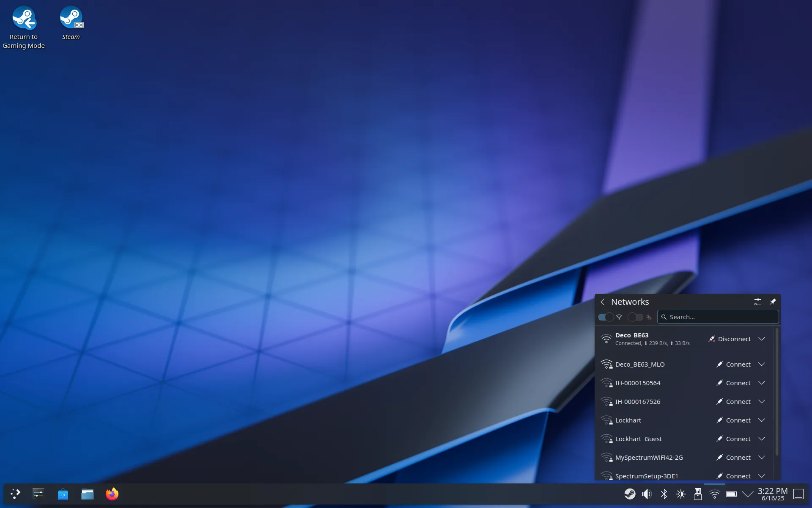Click the Bluetooth tray icon
812x508 pixels.
click(664, 494)
